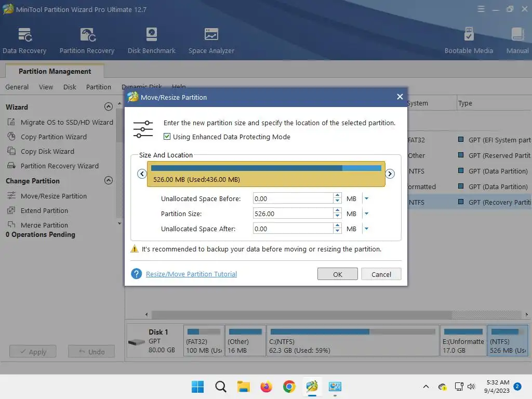The image size is (532, 399).
Task: Select the C:(NTFS) partition block
Action: click(x=353, y=341)
